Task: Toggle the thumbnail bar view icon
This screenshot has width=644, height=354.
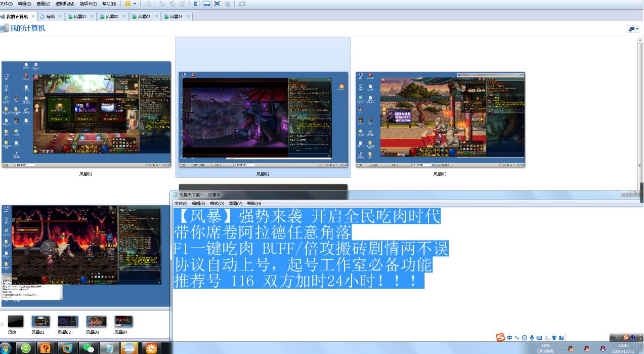Action: [x=207, y=4]
